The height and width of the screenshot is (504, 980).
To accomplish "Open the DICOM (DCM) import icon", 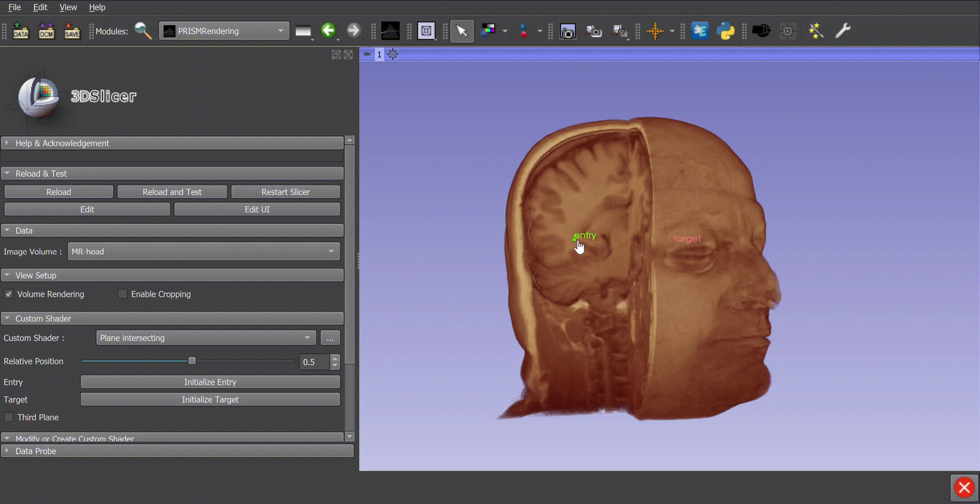I will pos(46,31).
